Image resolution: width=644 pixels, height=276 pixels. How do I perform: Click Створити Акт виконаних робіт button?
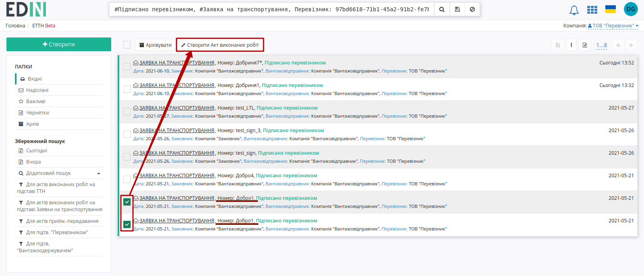pyautogui.click(x=220, y=45)
